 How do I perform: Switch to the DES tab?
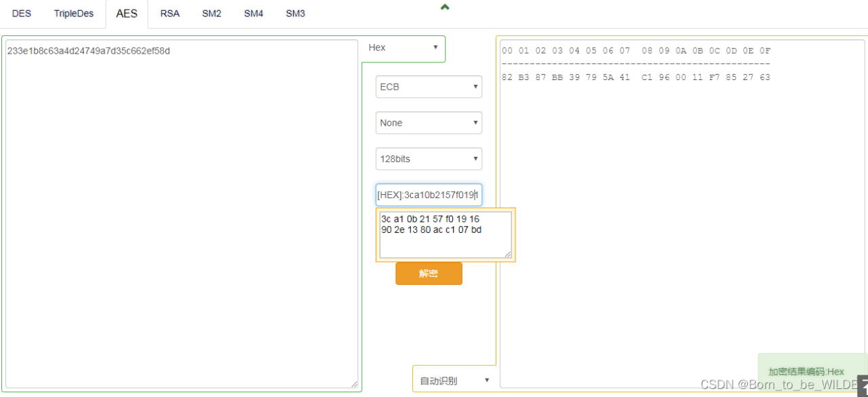point(22,14)
